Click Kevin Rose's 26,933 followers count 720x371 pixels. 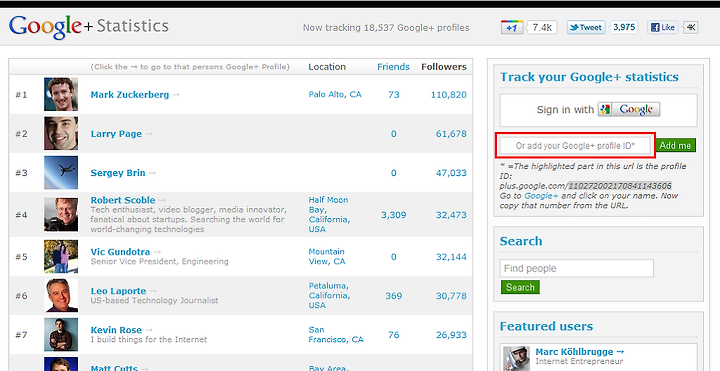451,335
